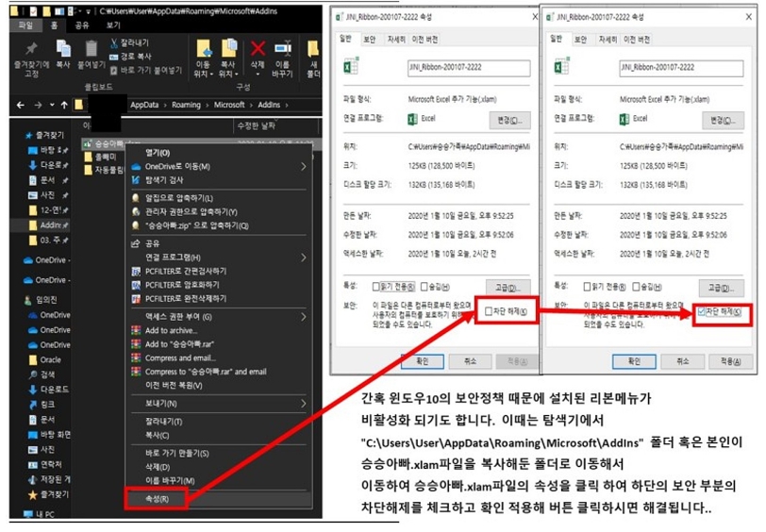
Task: Open 03. 주 folder in navigation pane
Action: 48,241
